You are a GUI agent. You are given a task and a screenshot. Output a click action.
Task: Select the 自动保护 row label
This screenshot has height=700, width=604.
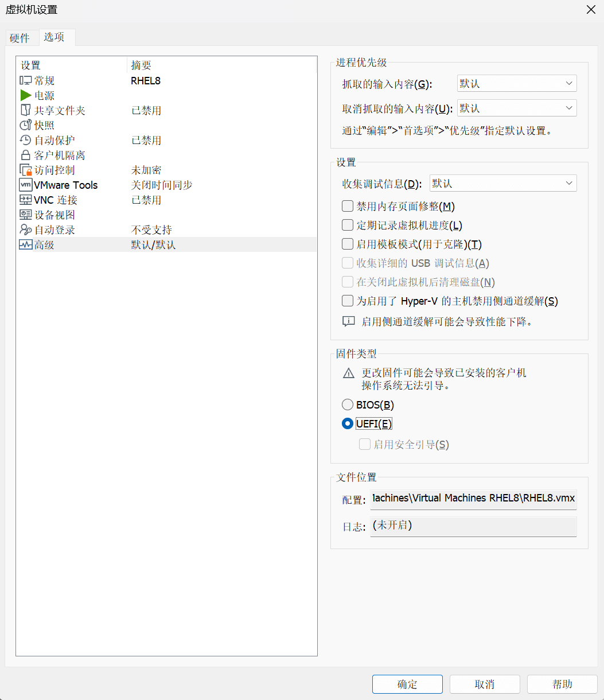(x=55, y=141)
